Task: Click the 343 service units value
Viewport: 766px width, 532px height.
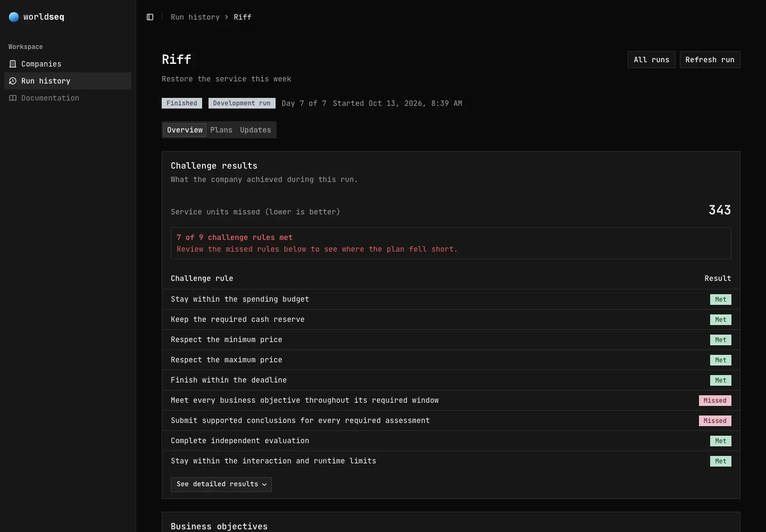Action: click(720, 210)
